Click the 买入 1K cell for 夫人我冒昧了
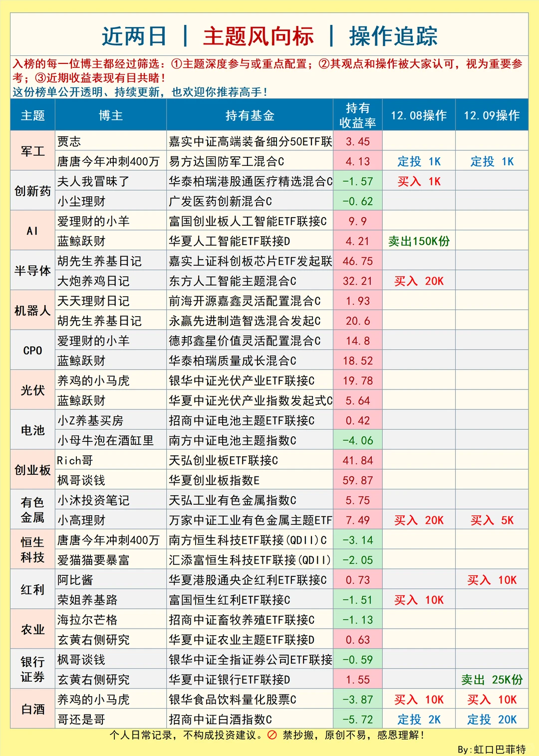This screenshot has height=756, width=539. click(x=419, y=181)
